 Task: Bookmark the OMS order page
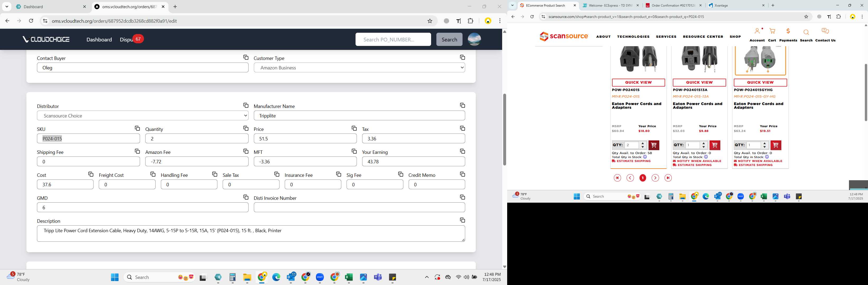point(430,21)
